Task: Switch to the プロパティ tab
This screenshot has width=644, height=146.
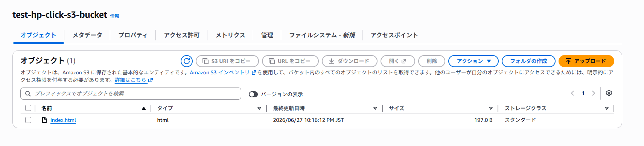Action: (x=133, y=35)
